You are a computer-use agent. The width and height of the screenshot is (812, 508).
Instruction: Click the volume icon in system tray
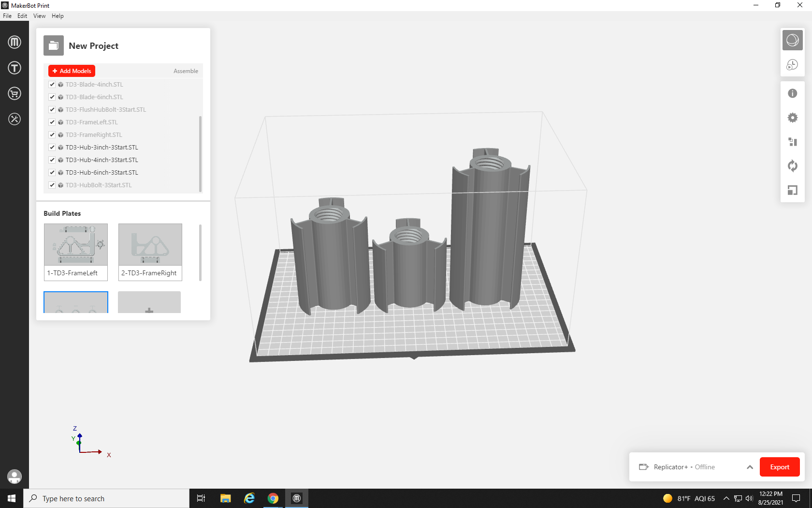(x=749, y=498)
